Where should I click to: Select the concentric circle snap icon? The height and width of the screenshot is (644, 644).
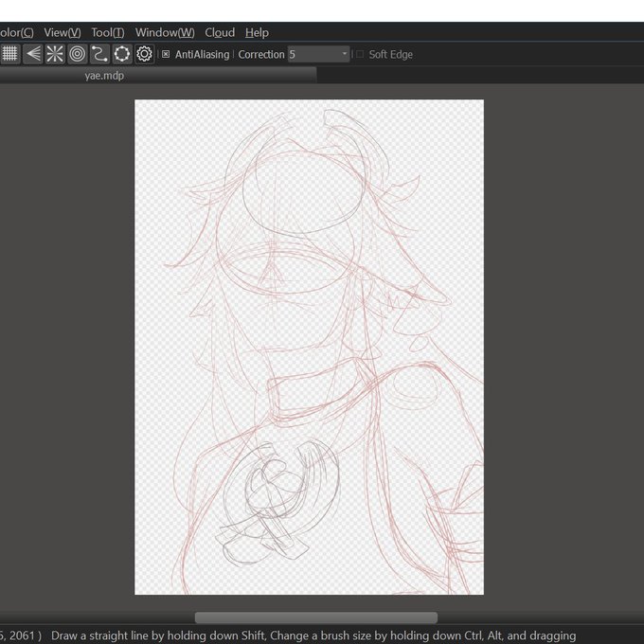click(78, 54)
